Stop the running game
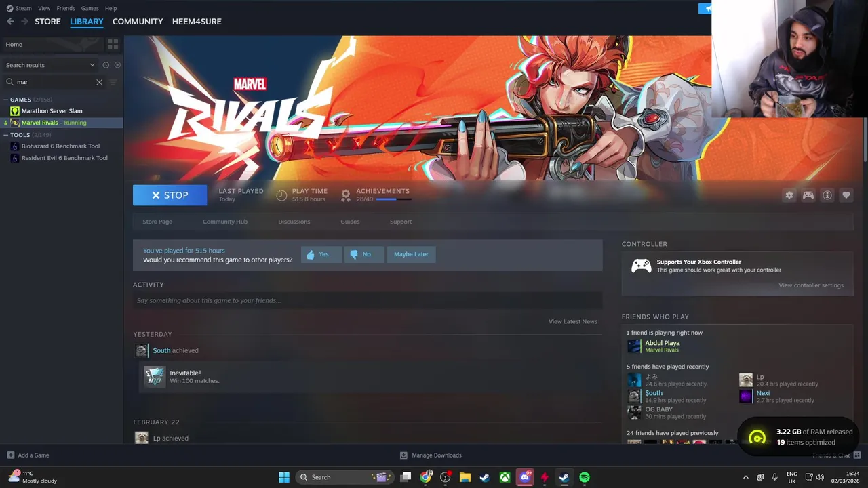 pyautogui.click(x=170, y=195)
